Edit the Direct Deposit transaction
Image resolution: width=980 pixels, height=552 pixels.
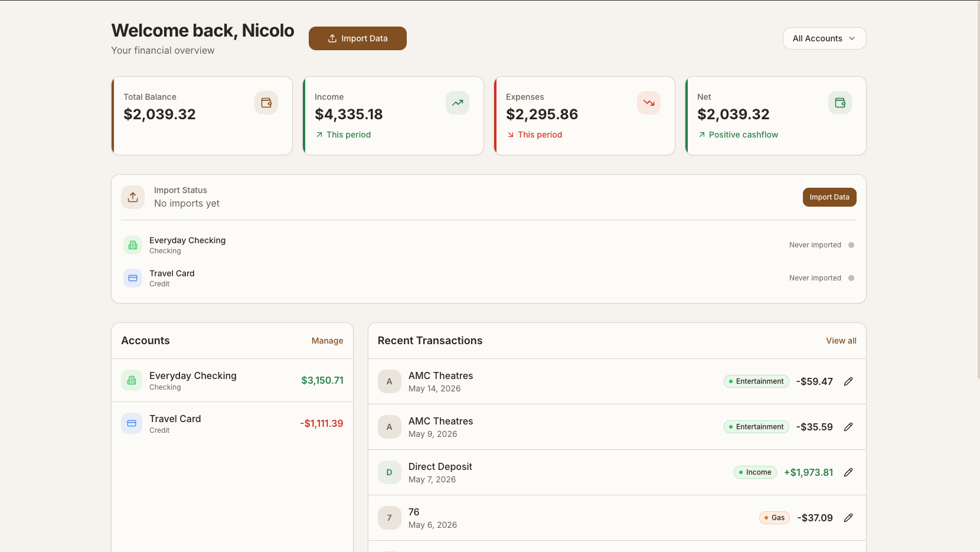point(848,472)
